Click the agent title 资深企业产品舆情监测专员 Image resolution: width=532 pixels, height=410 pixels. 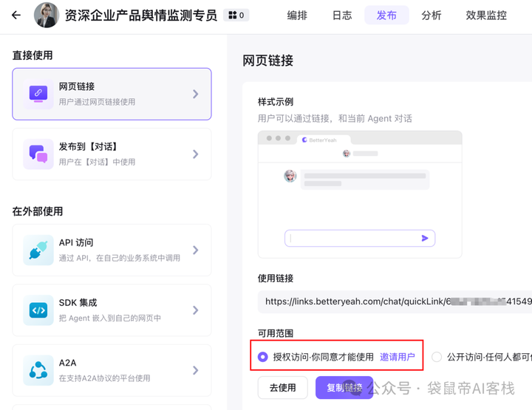[x=141, y=16]
